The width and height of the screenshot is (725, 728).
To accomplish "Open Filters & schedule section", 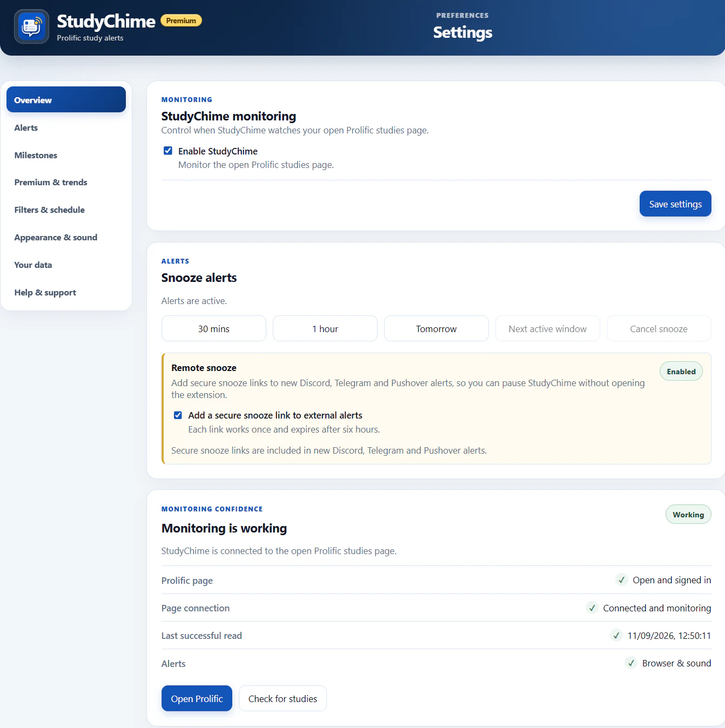I will pyautogui.click(x=66, y=210).
